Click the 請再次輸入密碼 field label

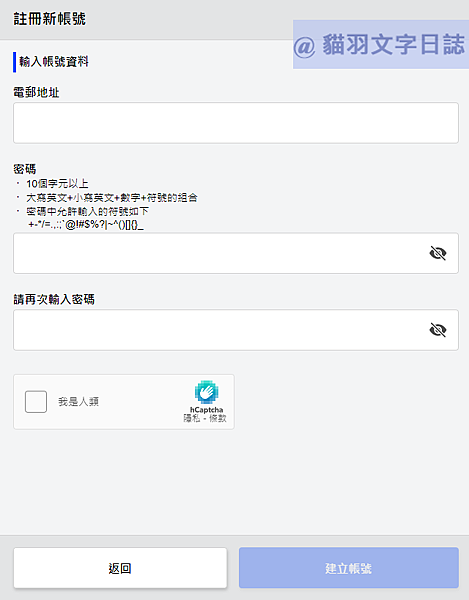[54, 299]
